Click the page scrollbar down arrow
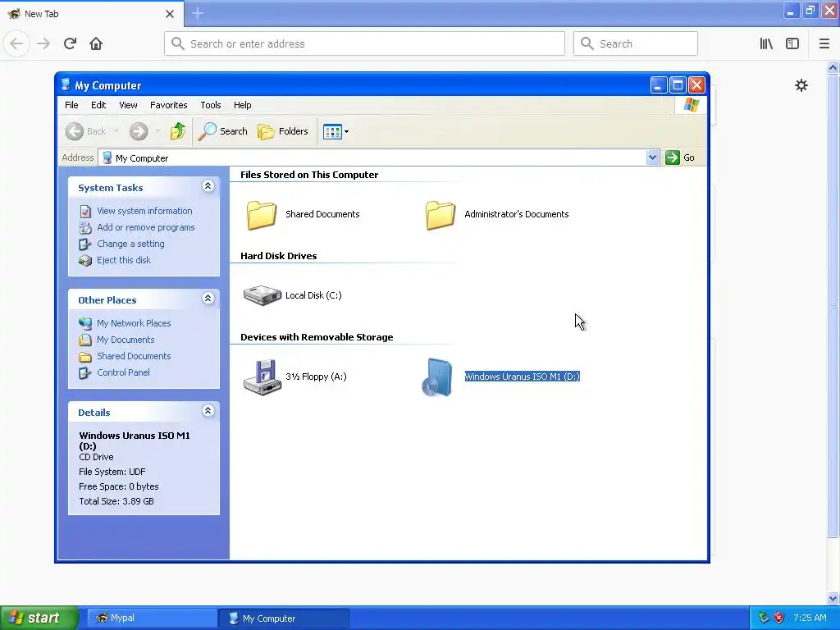The width and height of the screenshot is (840, 630). point(833,598)
